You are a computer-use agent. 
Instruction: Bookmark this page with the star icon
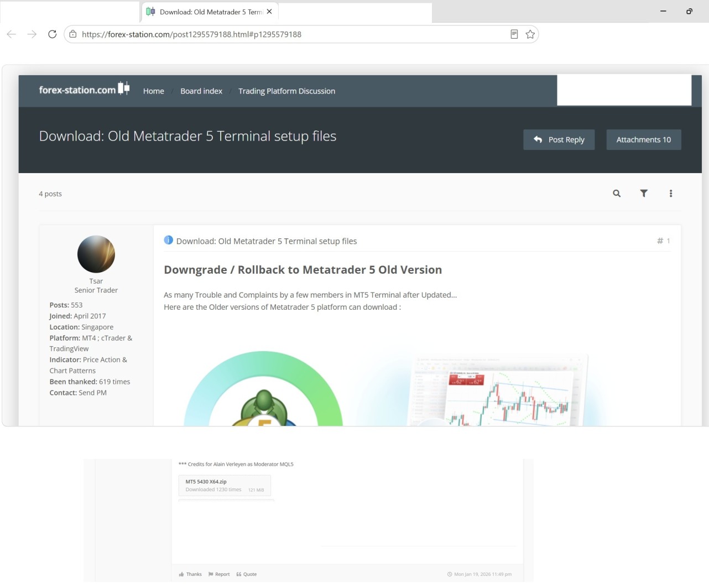pos(530,34)
